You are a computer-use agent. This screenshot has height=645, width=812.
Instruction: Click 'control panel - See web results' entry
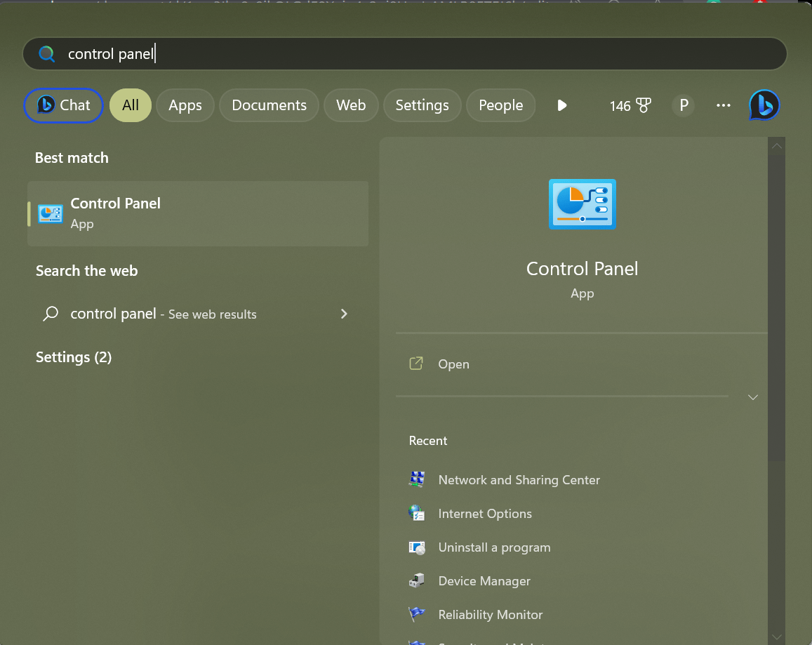pyautogui.click(x=198, y=314)
